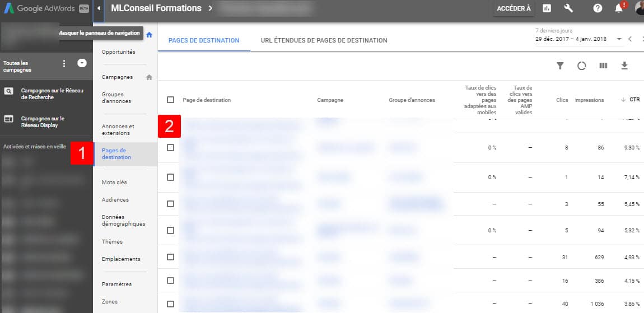The width and height of the screenshot is (644, 313).
Task: Click the 629 impressions cell
Action: [x=599, y=257]
